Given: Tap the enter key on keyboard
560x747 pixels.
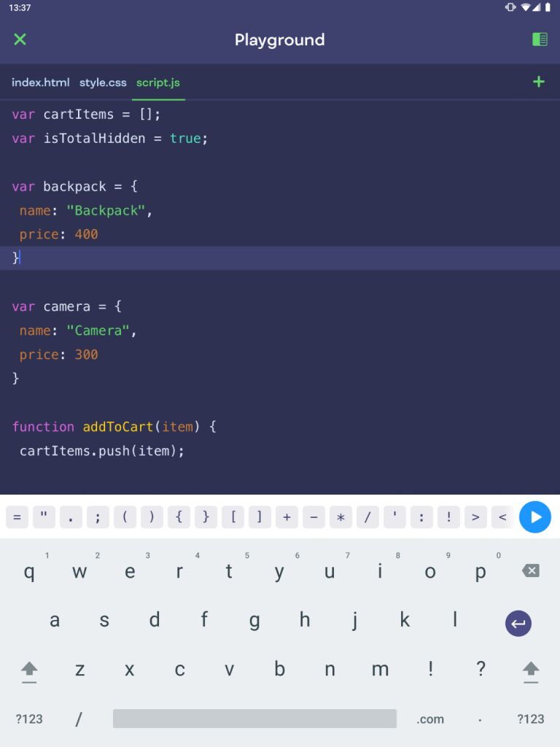Looking at the screenshot, I should 518,624.
